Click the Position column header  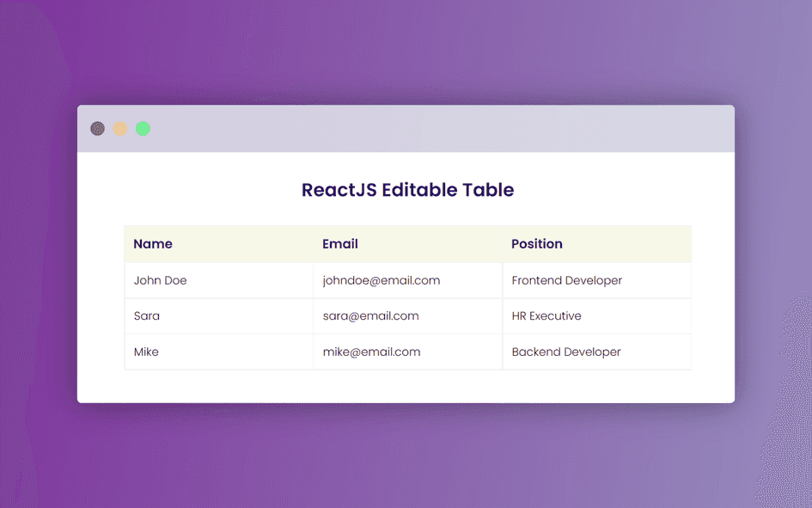click(536, 244)
